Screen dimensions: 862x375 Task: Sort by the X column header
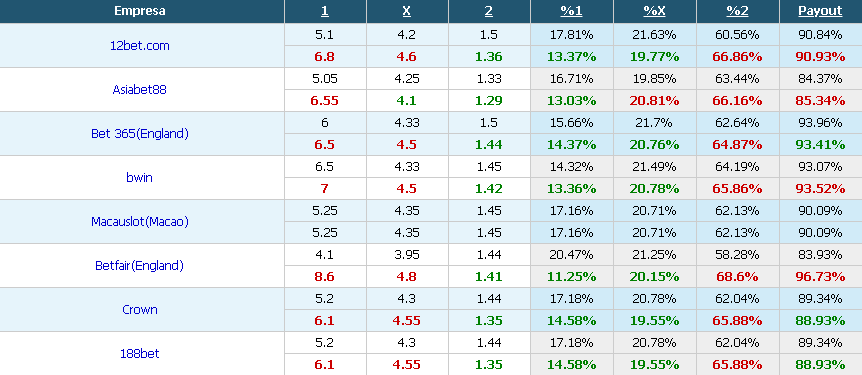click(x=407, y=11)
